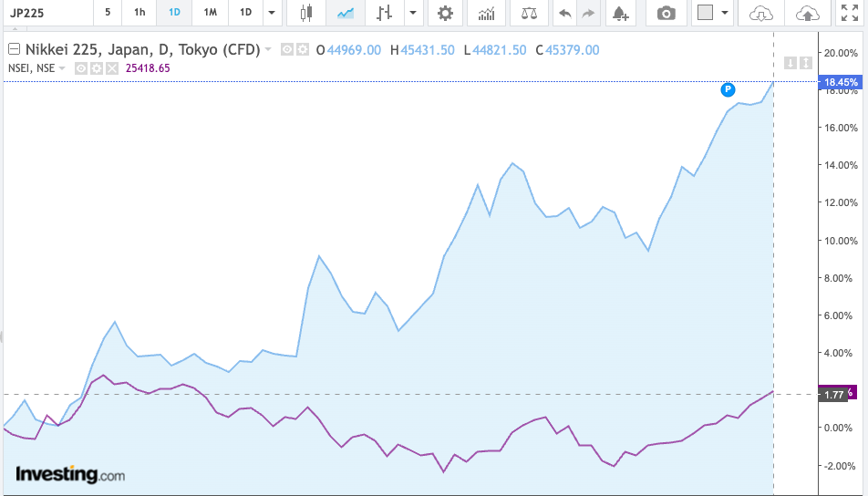
Task: Select the 1M timeframe
Action: [x=210, y=13]
